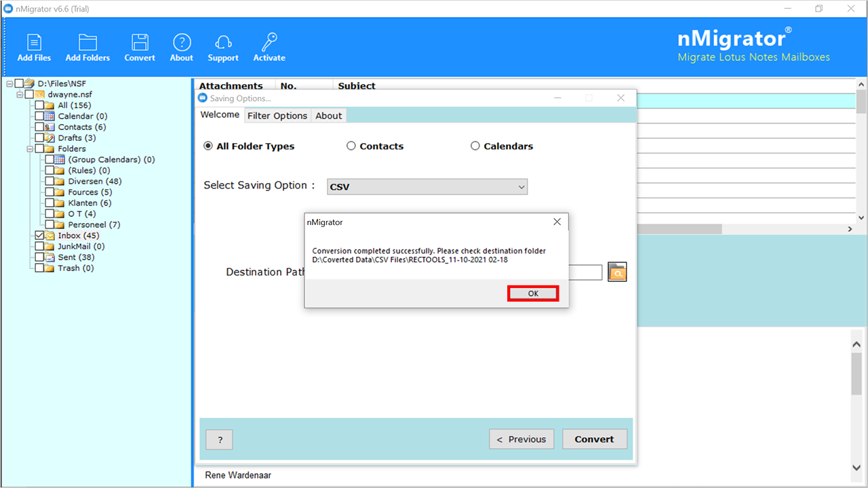This screenshot has width=868, height=488.
Task: Check the Sent (38) checkbox
Action: point(39,257)
